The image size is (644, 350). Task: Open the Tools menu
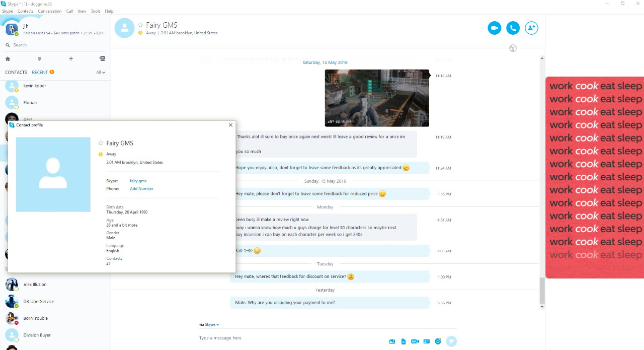coord(96,11)
